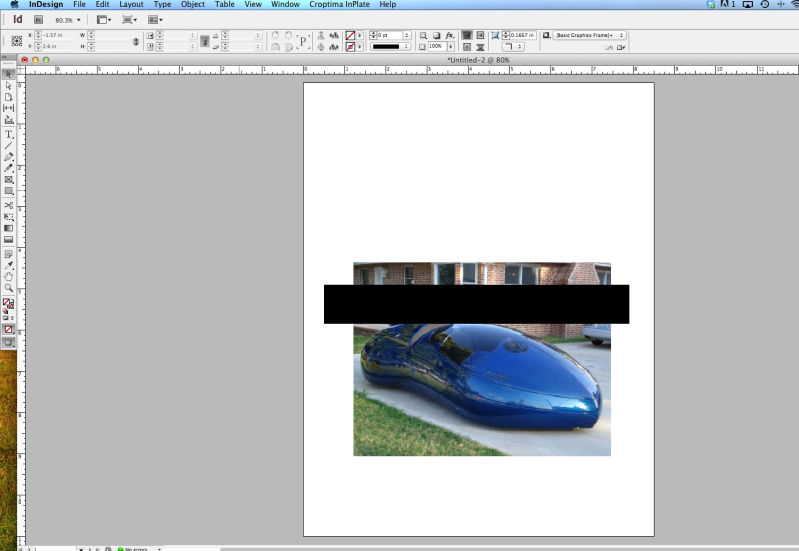Select the Direct Selection tool (white arrow)
799x551 pixels.
click(8, 86)
